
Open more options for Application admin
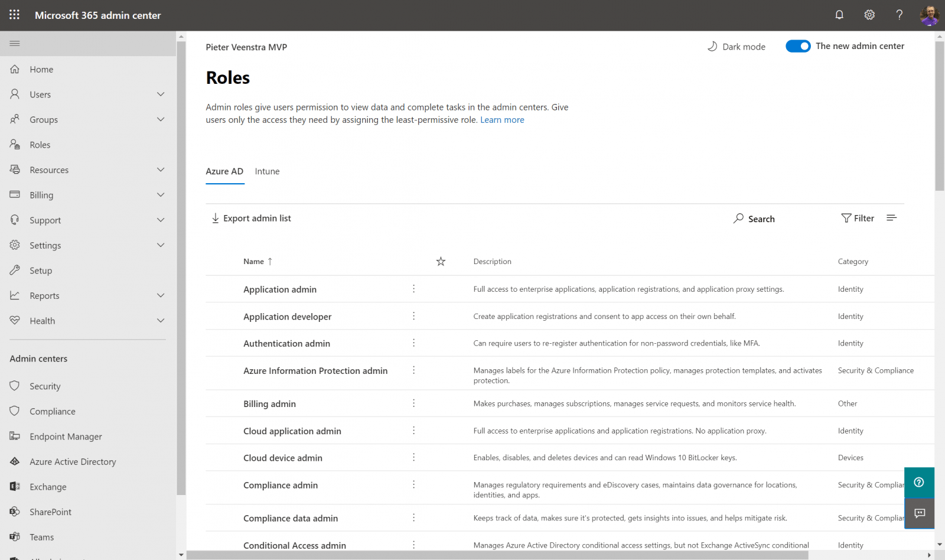[413, 289]
